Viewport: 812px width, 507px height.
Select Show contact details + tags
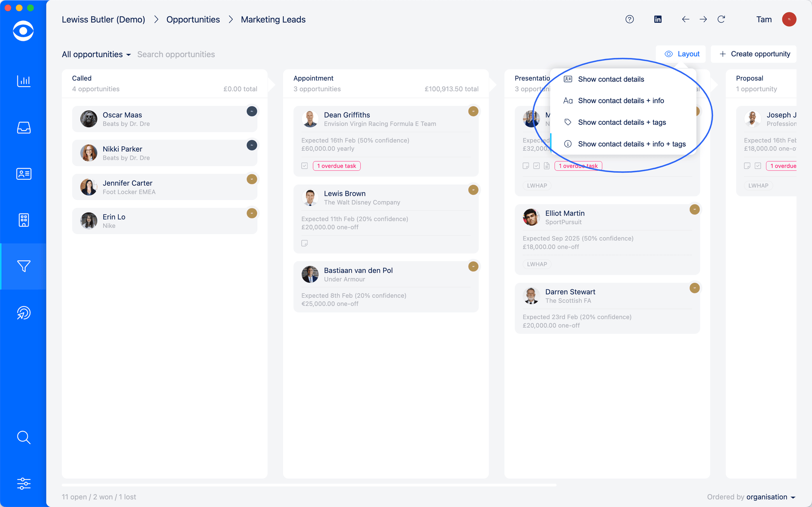click(622, 122)
